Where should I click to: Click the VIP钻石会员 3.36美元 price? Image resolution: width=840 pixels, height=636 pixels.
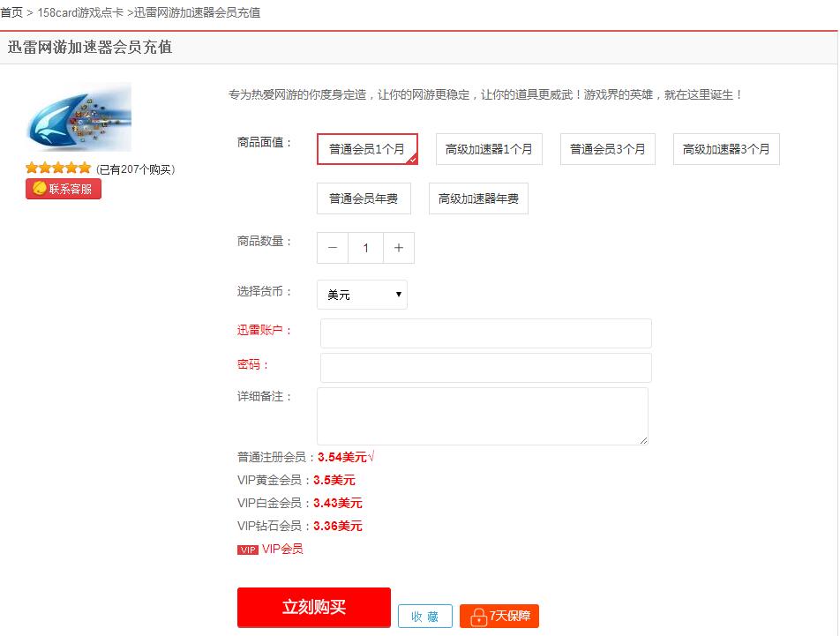(x=337, y=527)
